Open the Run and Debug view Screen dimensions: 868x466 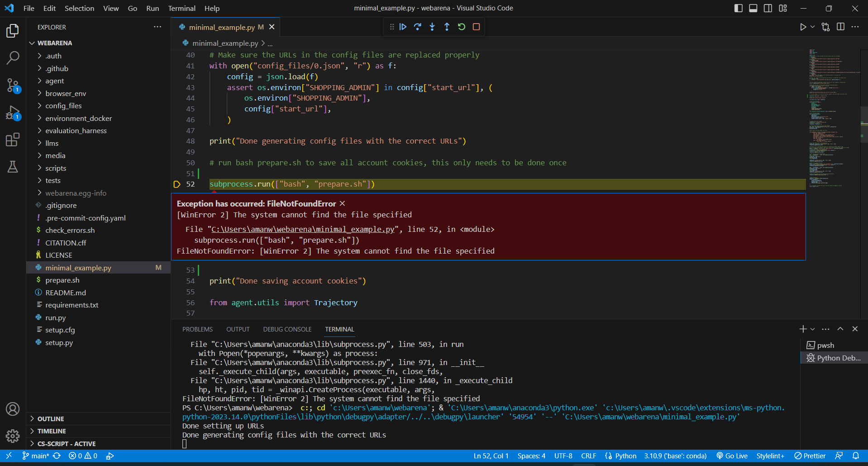click(13, 113)
